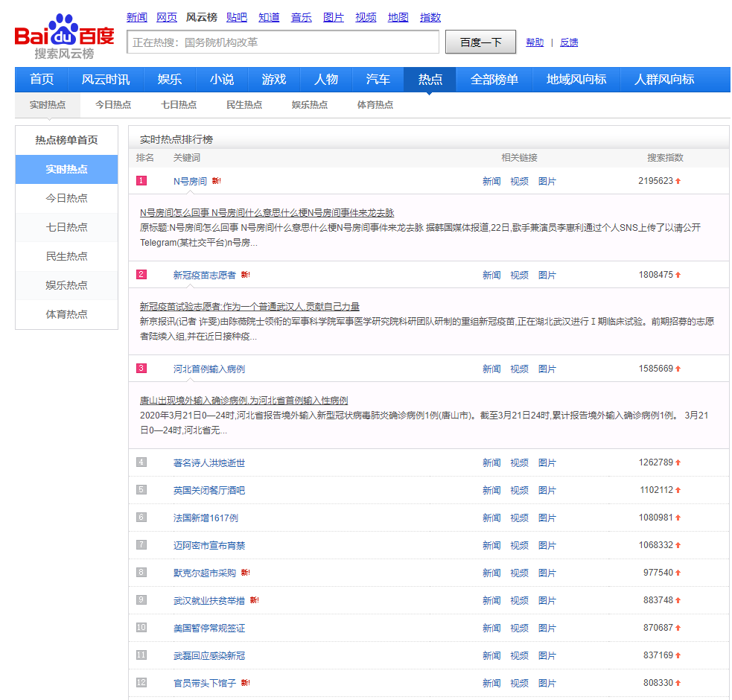Select the 七日热点 sub-tab under the navigation

point(178,104)
